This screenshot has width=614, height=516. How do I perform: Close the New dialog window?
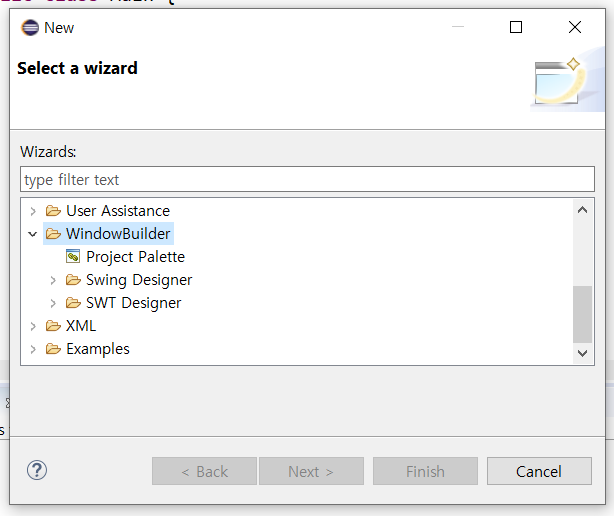point(575,27)
